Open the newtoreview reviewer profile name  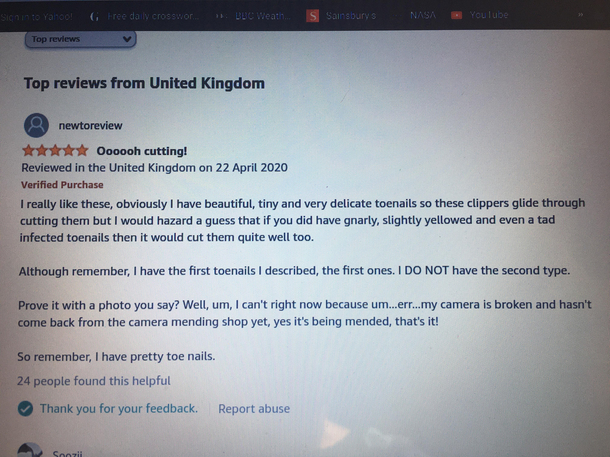pos(90,126)
